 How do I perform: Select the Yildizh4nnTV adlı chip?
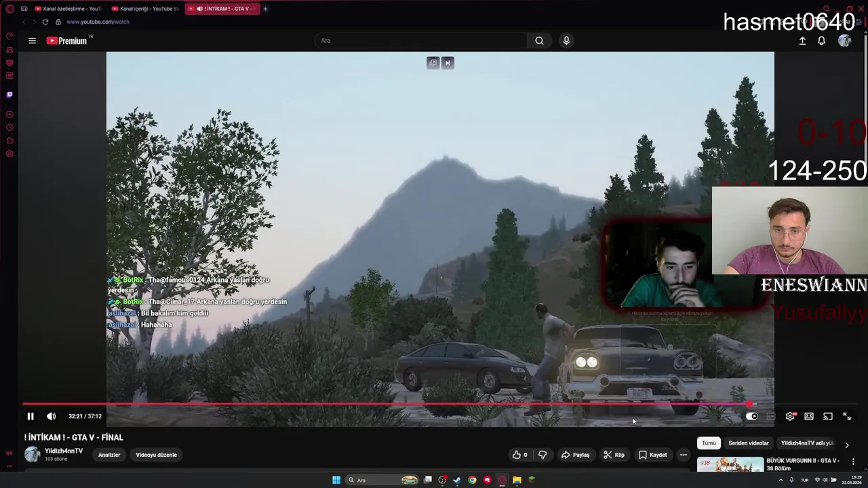(807, 443)
